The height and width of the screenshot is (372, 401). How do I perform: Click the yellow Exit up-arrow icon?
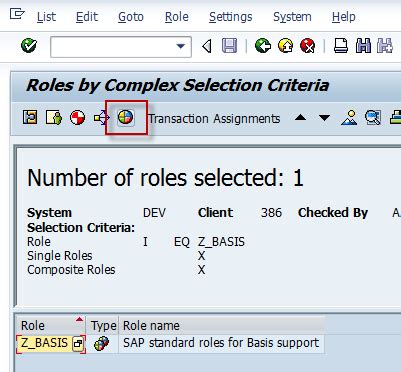click(285, 46)
